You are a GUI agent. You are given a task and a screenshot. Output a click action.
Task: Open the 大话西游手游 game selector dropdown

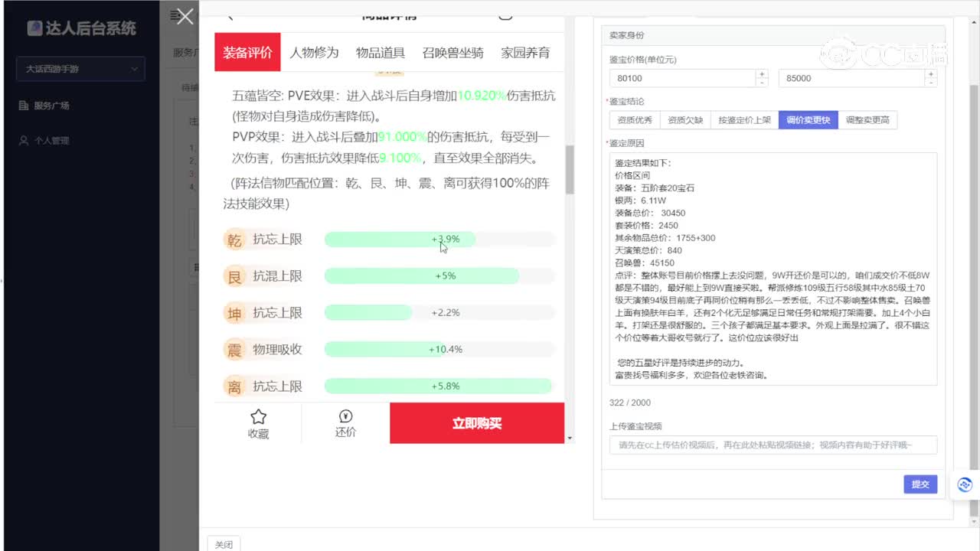[x=80, y=69]
